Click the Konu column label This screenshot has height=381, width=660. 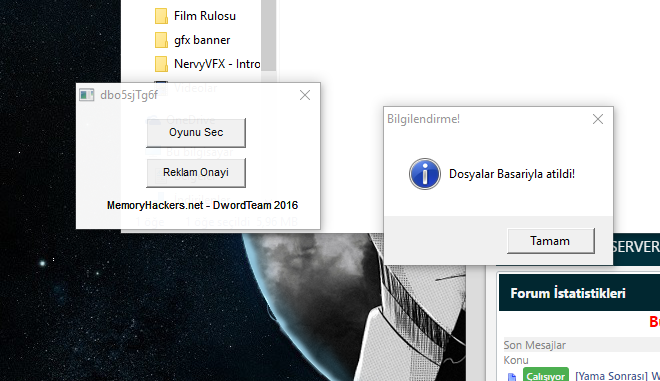pos(516,360)
